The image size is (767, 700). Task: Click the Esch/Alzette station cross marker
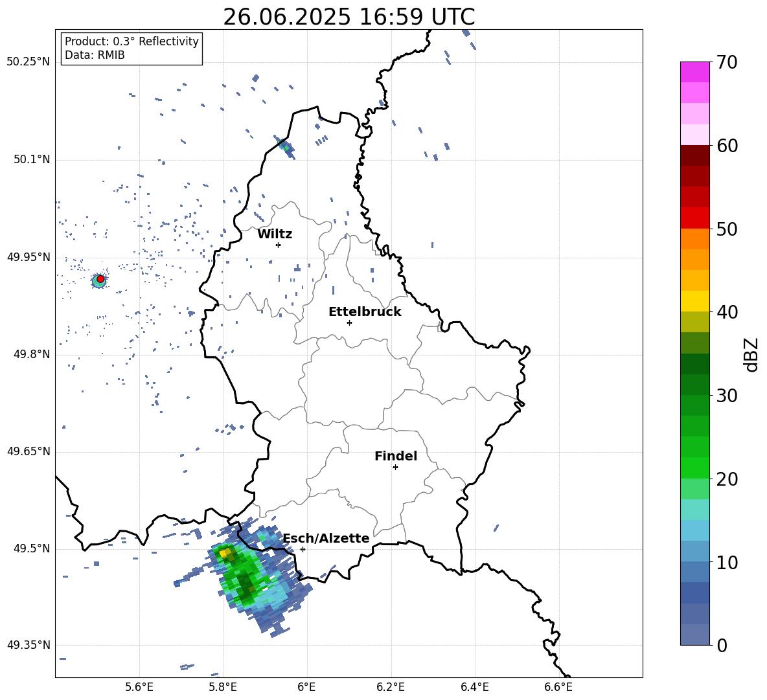(x=303, y=549)
